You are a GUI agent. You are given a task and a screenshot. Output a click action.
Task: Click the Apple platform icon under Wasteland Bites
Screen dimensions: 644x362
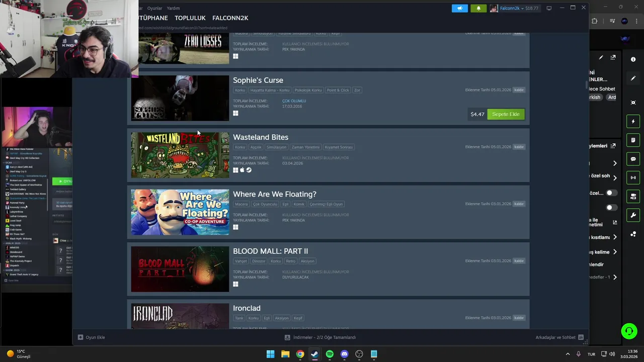(x=242, y=170)
